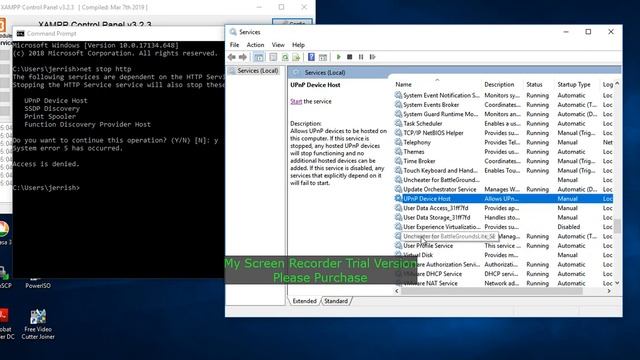Select the Virtual Disk service row

coord(503,255)
